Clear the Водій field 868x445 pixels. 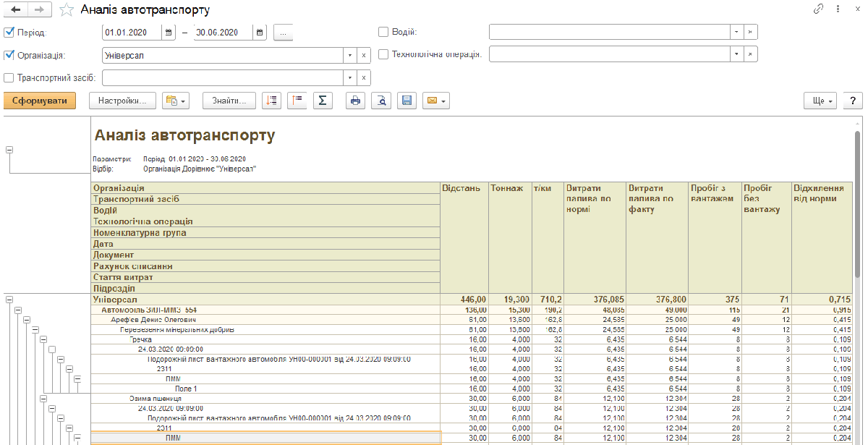coord(751,33)
